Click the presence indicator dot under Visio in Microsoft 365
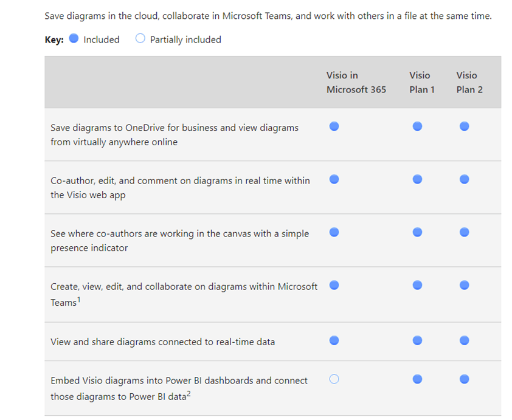The height and width of the screenshot is (420, 512). point(334,232)
